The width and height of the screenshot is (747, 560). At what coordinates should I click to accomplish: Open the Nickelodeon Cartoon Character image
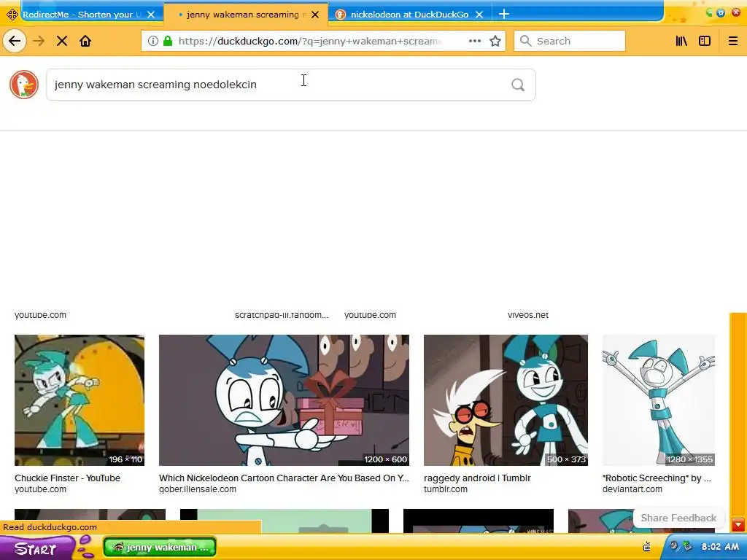pyautogui.click(x=284, y=400)
